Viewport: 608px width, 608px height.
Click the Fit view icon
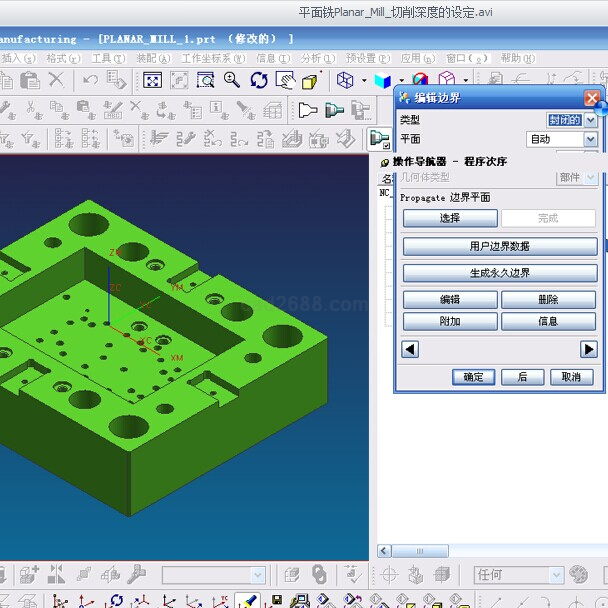click(152, 81)
